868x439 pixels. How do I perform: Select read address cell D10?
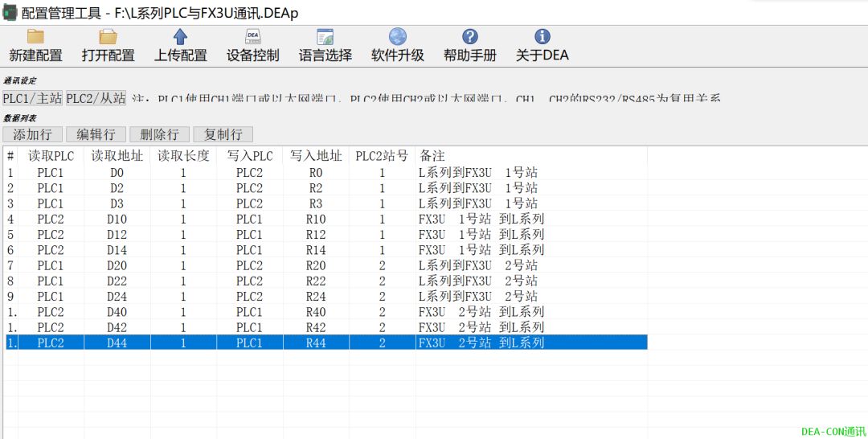[117, 219]
